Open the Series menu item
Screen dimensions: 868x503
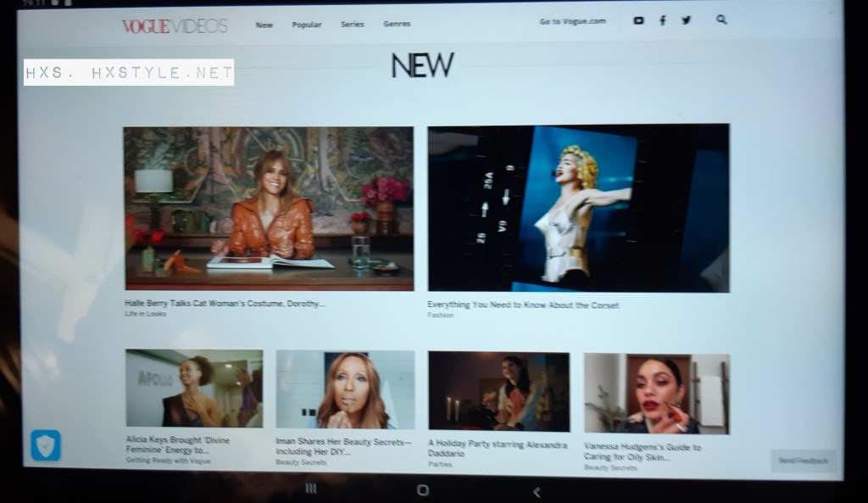tap(353, 25)
